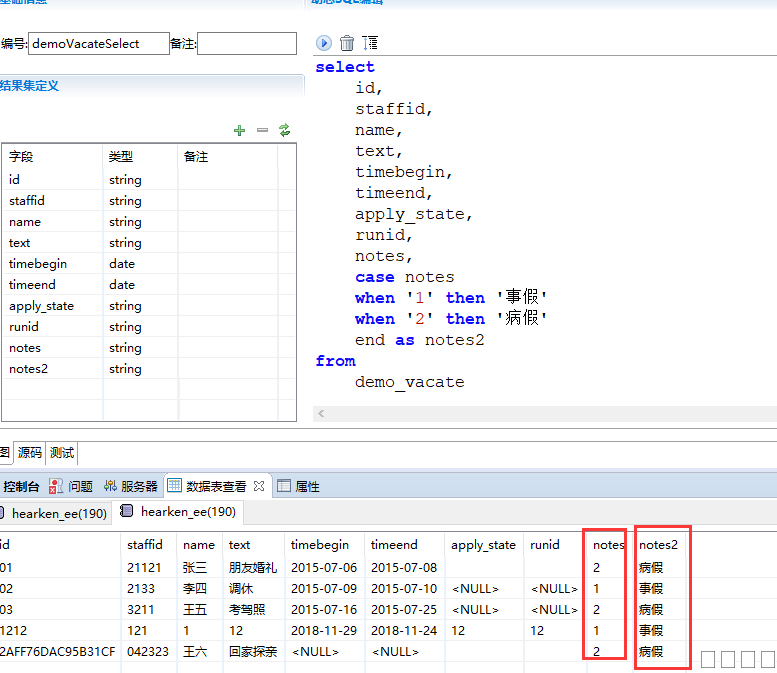Image resolution: width=777 pixels, height=673 pixels.
Task: Click the case keyword in SQL
Action: [x=375, y=277]
